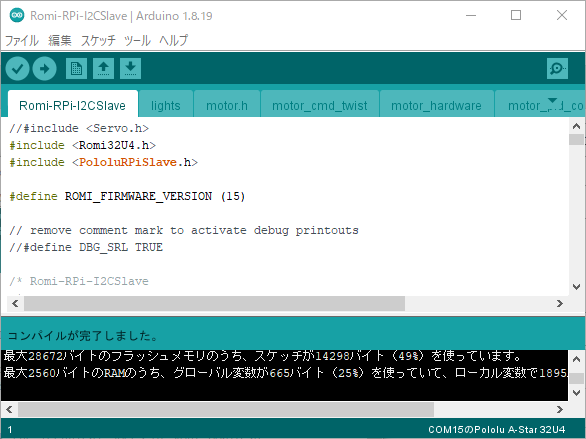Click the editor horizontal scrollbar thumb

(215, 303)
